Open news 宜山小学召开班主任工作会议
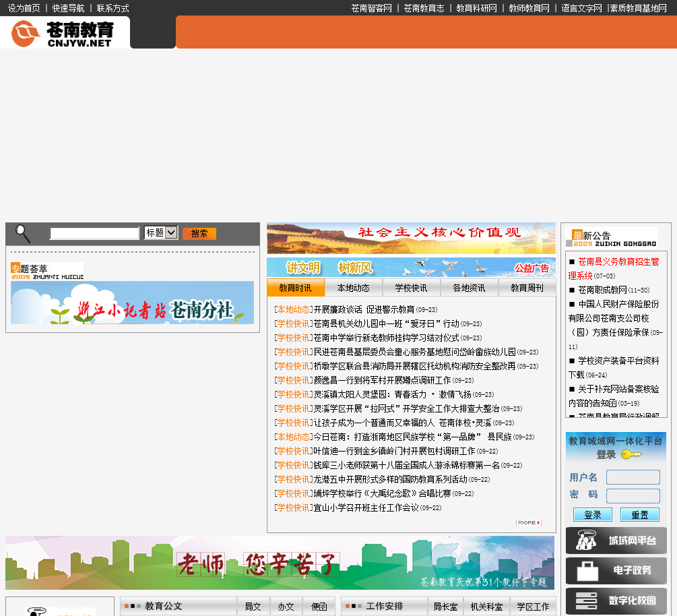Image resolution: width=677 pixels, height=616 pixels. pos(366,507)
